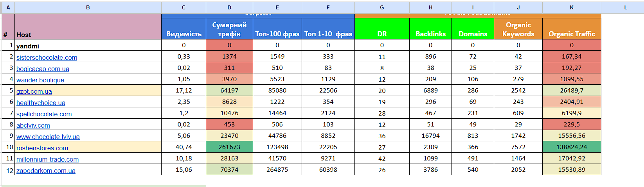Select the cell with value 138824,24
Viewport: 644px width, 187px height.
coord(572,147)
